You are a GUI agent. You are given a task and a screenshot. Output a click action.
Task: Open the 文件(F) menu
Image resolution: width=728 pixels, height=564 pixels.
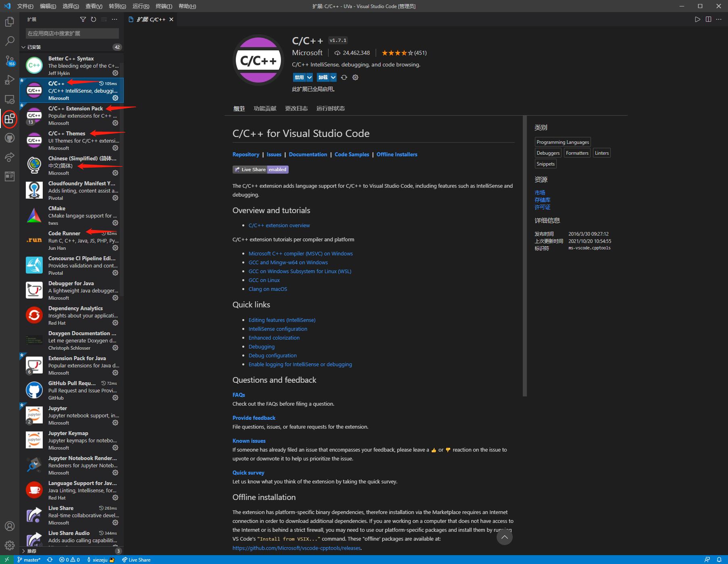[x=25, y=6]
